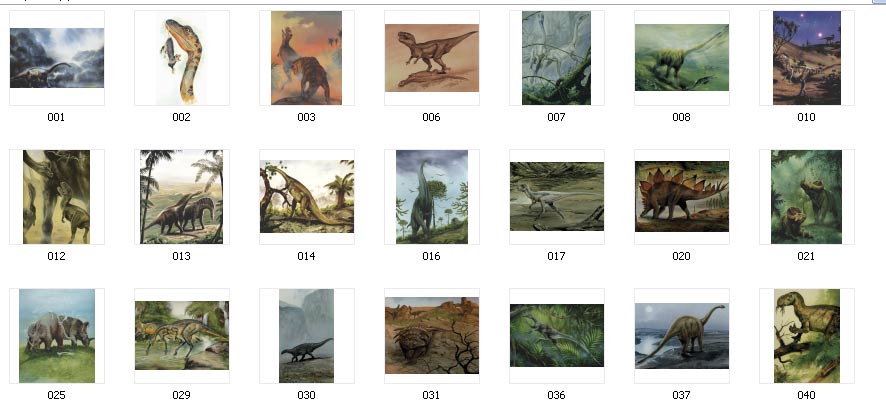Select thumbnail 010 with night sky
Screen dimensions: 886x411
tap(807, 58)
